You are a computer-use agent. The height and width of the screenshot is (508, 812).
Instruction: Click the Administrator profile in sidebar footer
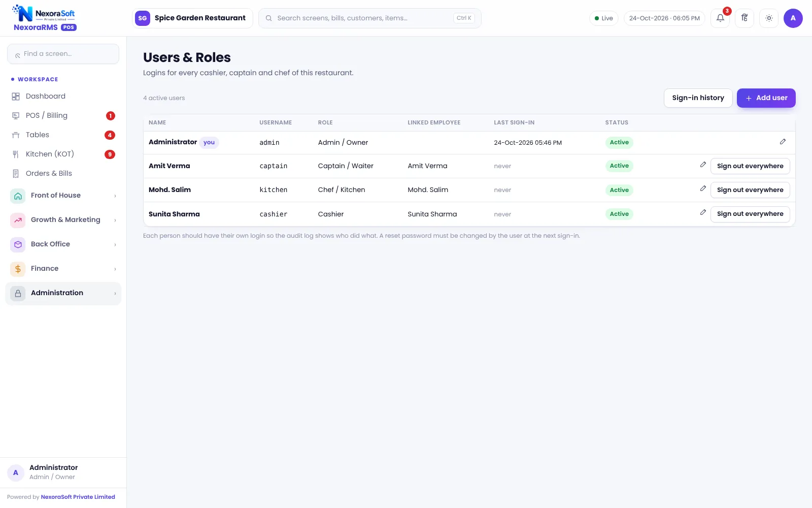[63, 472]
